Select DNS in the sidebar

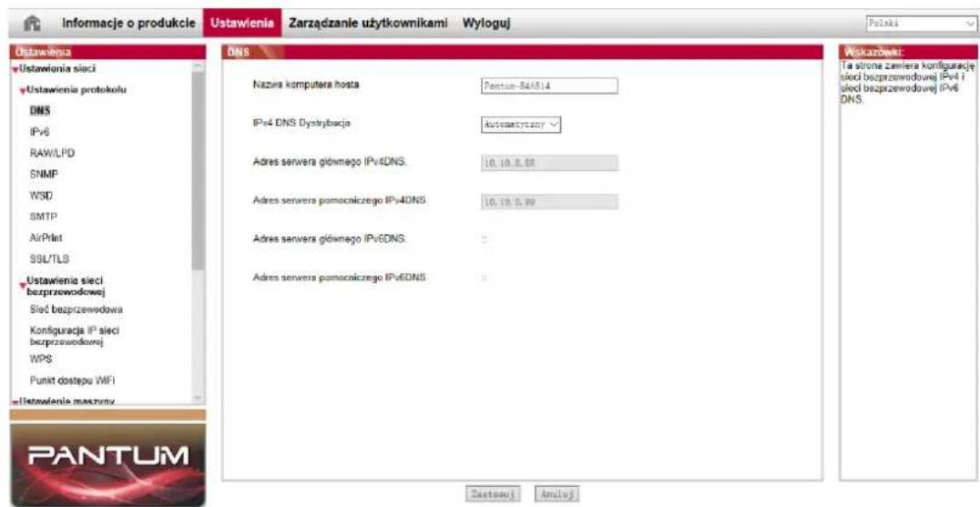[x=39, y=111]
